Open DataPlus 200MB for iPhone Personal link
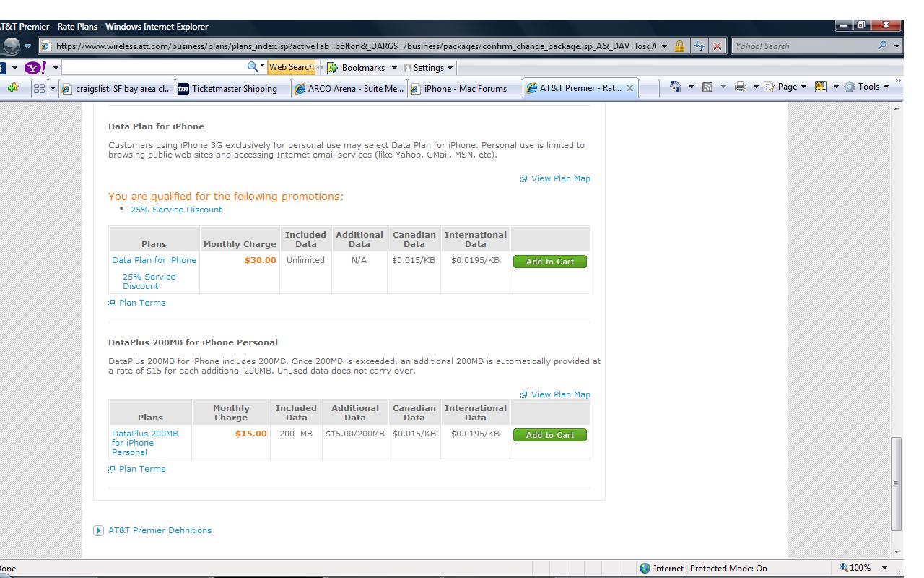Screen dimensions: 924x578 click(145, 443)
